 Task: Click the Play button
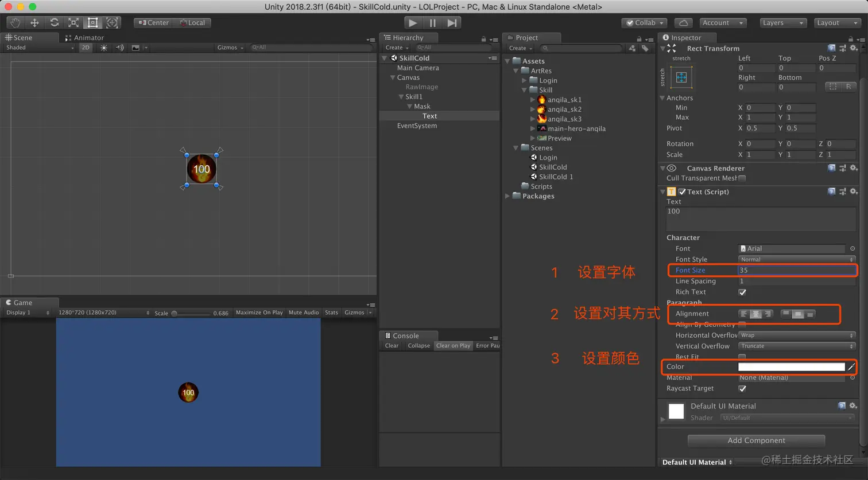click(x=413, y=23)
